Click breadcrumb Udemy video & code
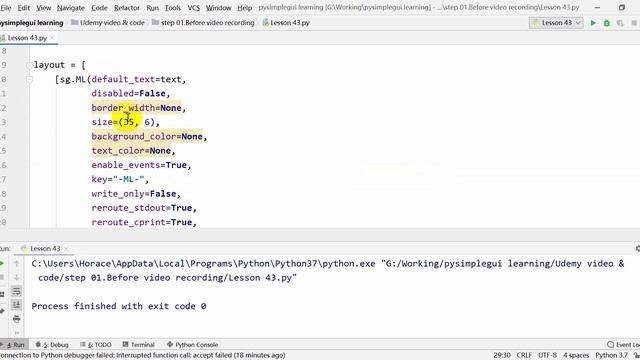This screenshot has height=360, width=640. click(112, 23)
